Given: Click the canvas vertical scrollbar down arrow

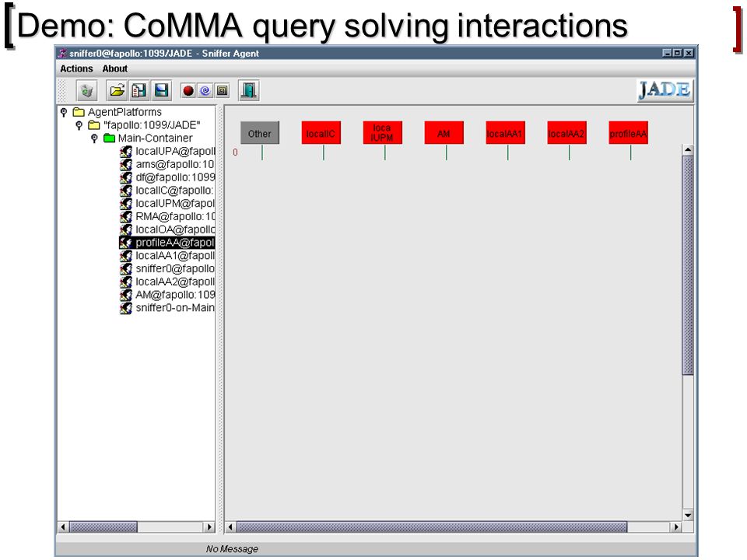Looking at the screenshot, I should [687, 515].
